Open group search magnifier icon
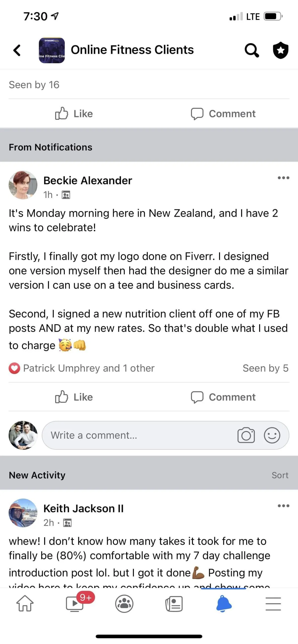The width and height of the screenshot is (298, 644). pos(251,50)
